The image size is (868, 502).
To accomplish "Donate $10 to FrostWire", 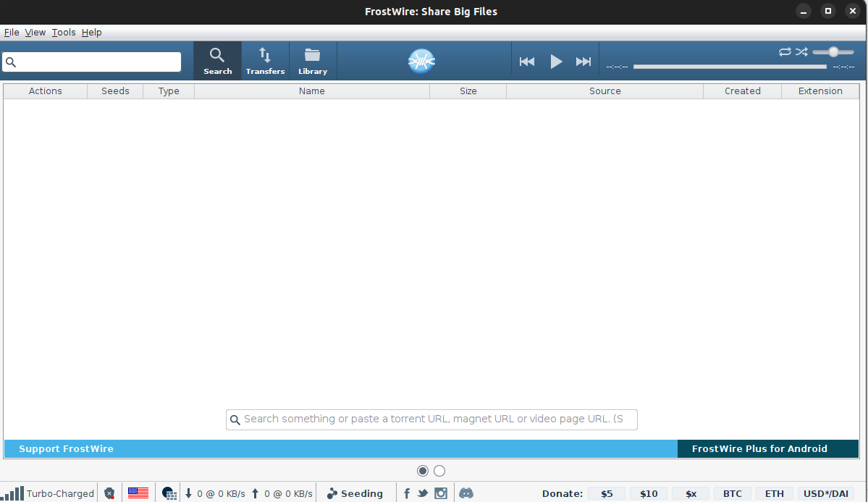I will [x=649, y=494].
